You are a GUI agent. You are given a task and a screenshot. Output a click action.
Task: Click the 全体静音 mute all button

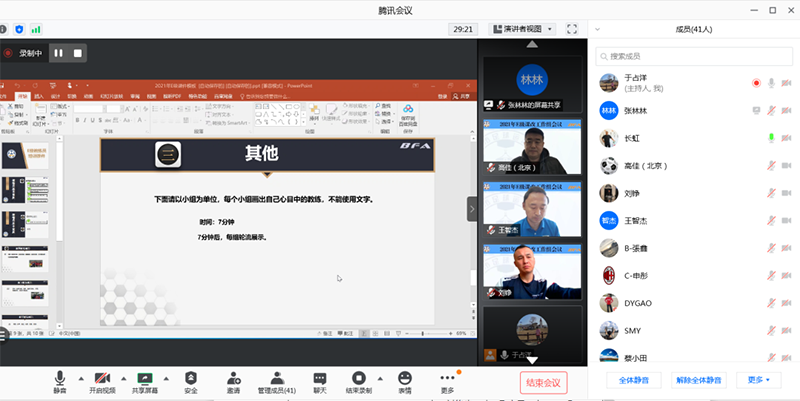(634, 380)
